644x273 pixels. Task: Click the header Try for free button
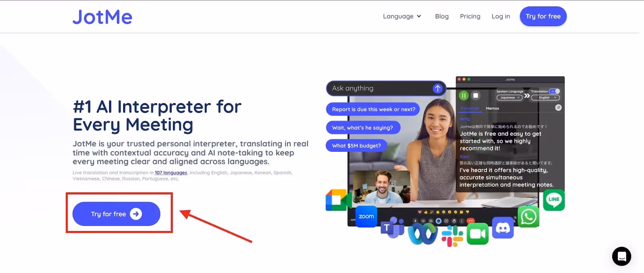(x=543, y=16)
